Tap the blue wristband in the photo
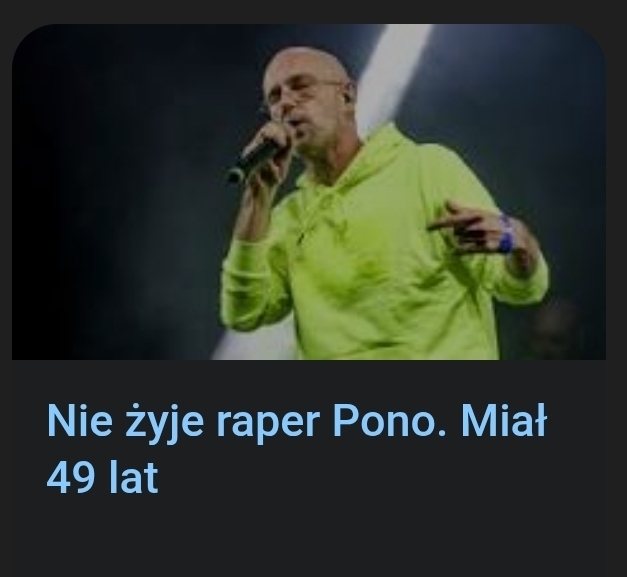Viewport: 627px width, 577px height. tap(506, 236)
